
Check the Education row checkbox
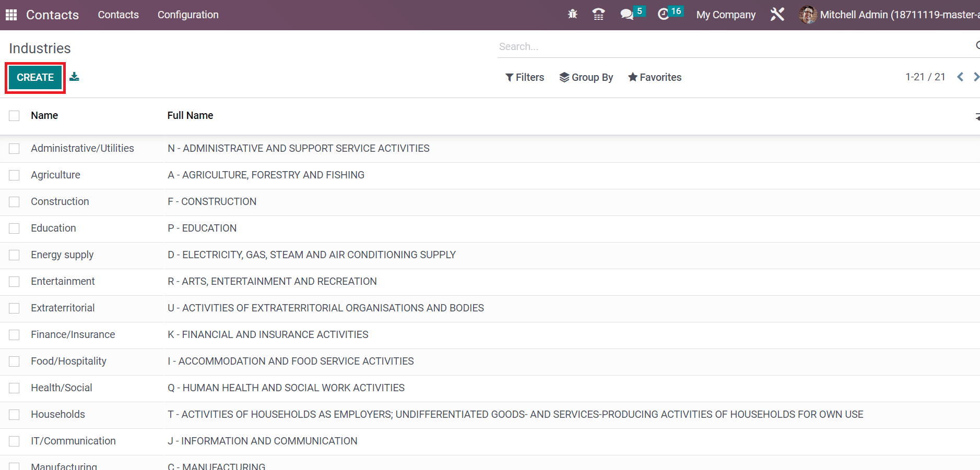pyautogui.click(x=14, y=228)
